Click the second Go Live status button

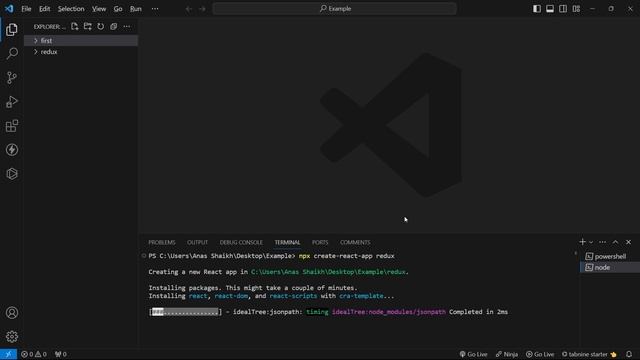540,354
